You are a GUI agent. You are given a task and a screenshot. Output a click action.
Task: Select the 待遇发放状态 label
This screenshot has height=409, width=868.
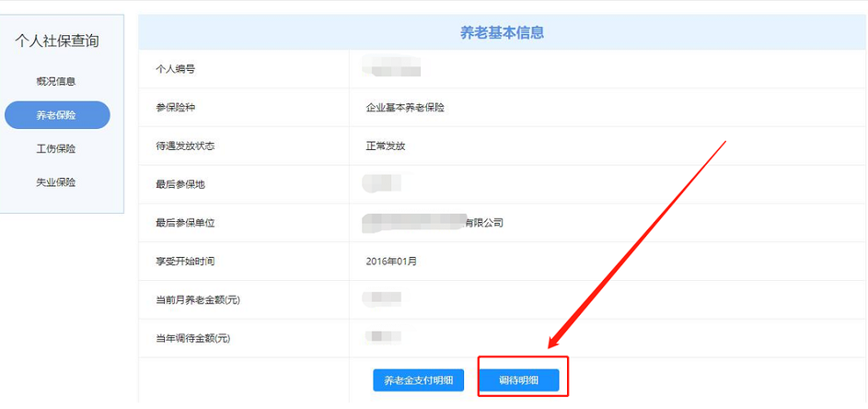click(185, 146)
